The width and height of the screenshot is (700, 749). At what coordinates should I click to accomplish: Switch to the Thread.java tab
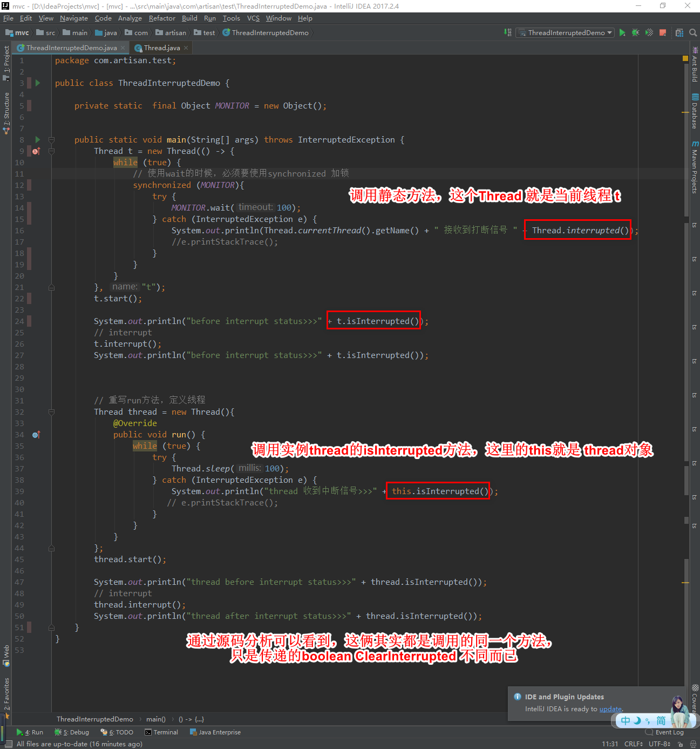click(x=161, y=48)
